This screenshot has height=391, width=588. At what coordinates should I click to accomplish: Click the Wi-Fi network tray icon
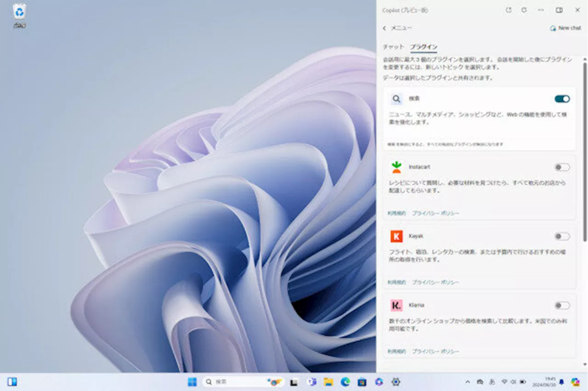[x=504, y=382]
